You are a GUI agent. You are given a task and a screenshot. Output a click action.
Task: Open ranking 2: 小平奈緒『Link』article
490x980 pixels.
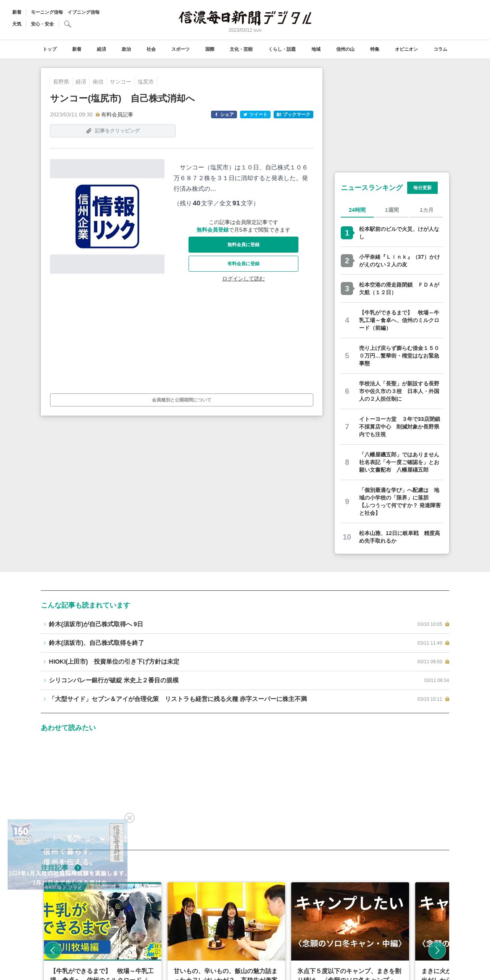pyautogui.click(x=392, y=261)
